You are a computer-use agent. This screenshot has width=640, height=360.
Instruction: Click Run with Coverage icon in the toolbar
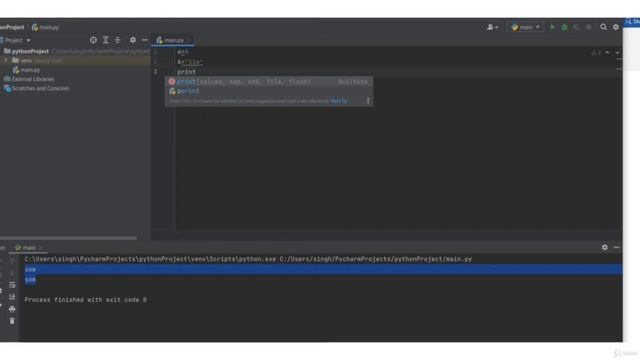(x=576, y=27)
